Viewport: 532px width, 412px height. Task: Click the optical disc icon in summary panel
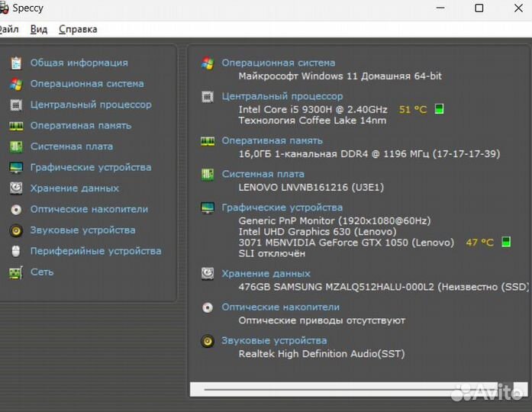208,307
